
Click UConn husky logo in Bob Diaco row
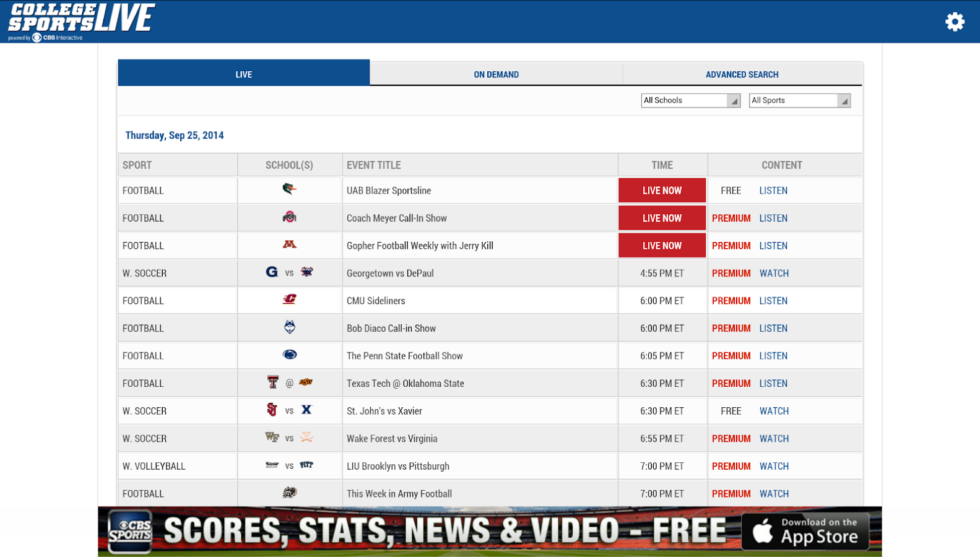pos(289,327)
